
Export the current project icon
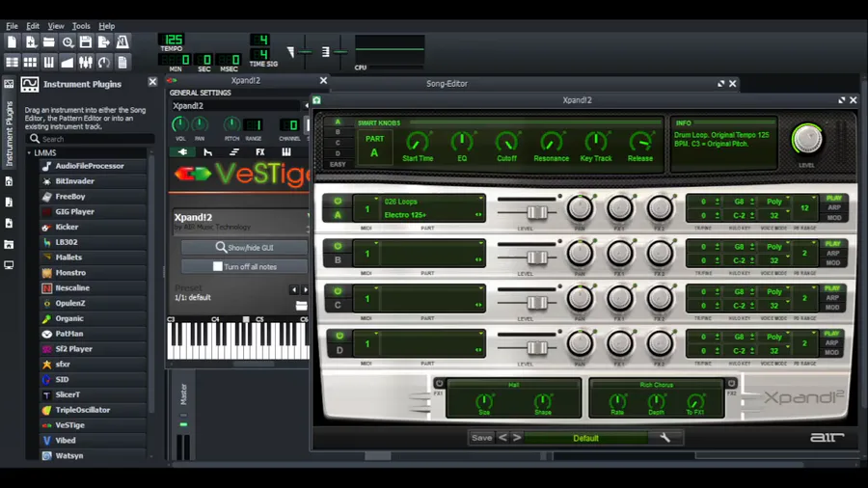click(104, 42)
